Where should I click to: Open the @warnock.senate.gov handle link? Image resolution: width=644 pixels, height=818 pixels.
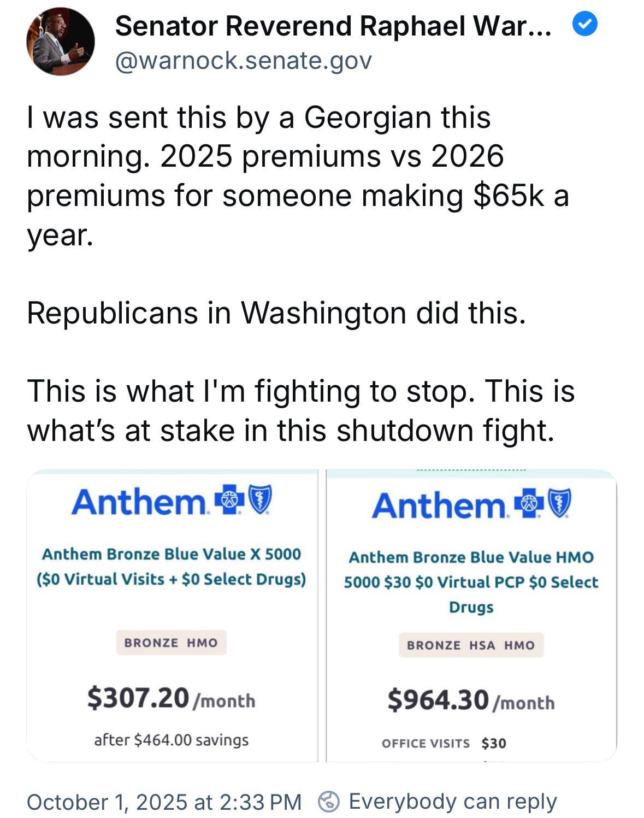point(243,61)
